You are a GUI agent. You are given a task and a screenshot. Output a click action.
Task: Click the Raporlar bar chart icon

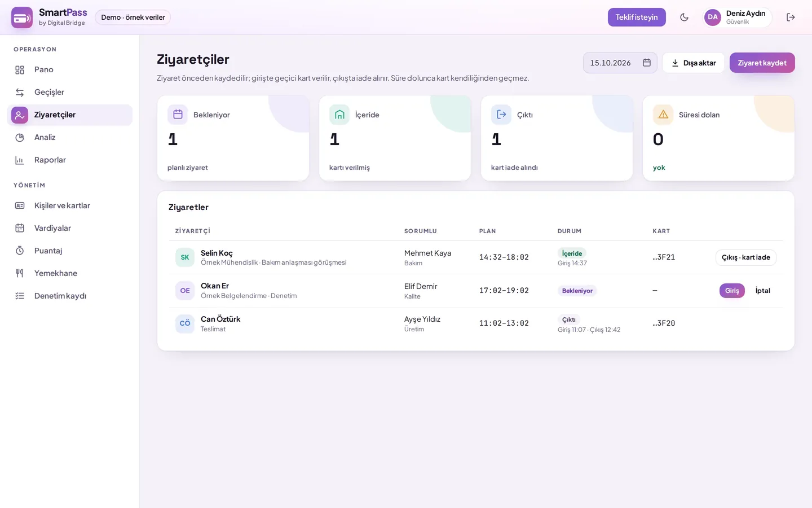point(20,160)
